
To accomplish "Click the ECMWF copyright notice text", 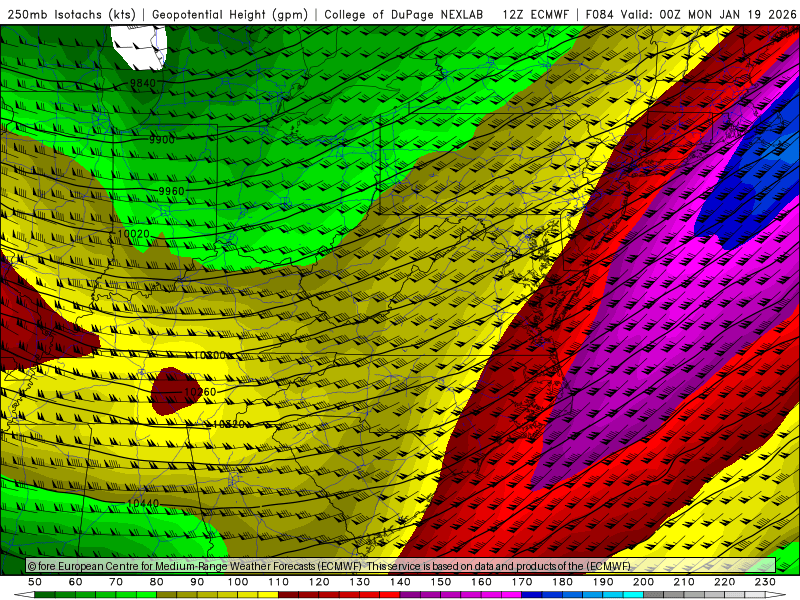I will point(329,566).
